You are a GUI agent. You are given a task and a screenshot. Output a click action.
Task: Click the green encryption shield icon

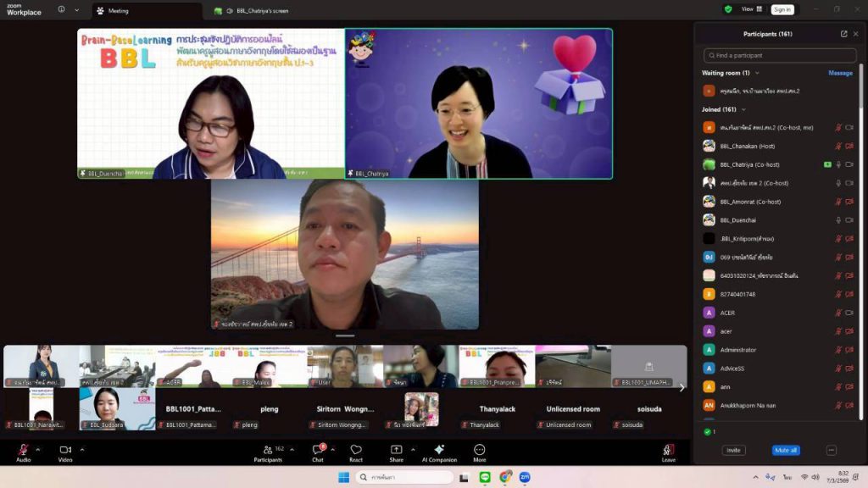[x=728, y=9]
